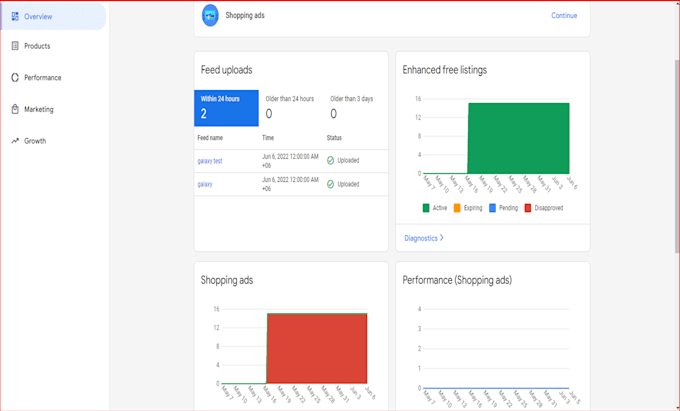Click the Uploaded status text for galaxy test
Viewport: 680px width, 411px height.
[348, 160]
